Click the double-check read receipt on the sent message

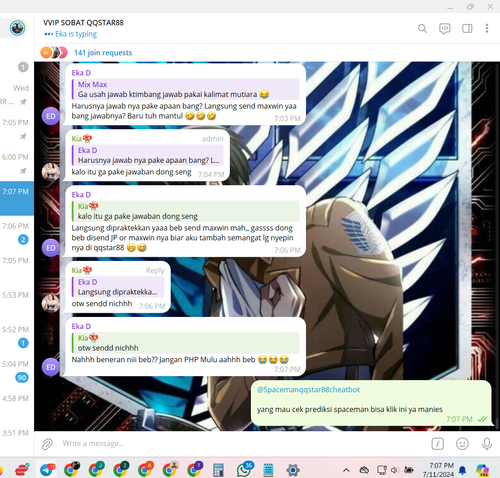[x=482, y=419]
